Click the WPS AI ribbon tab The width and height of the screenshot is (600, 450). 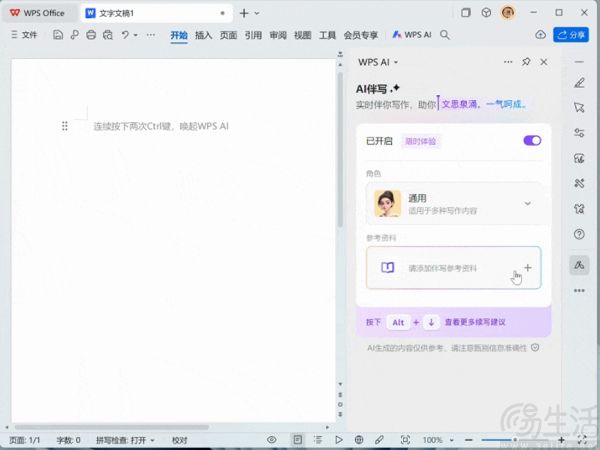point(412,35)
